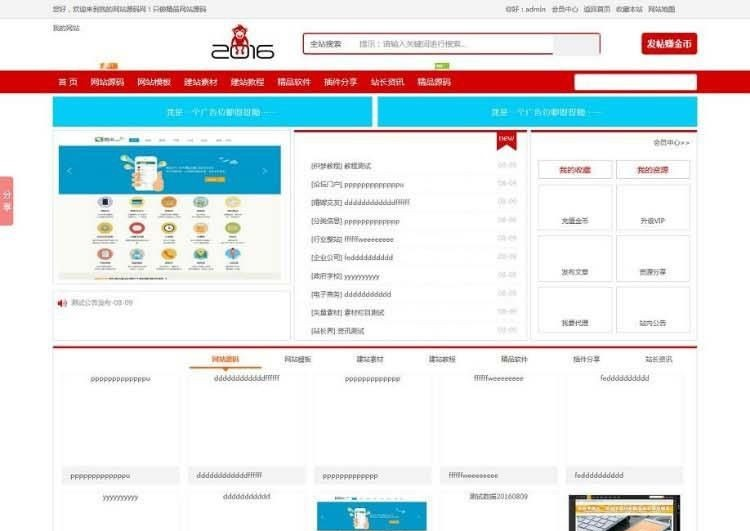Image resolution: width=750 pixels, height=531 pixels.
Task: Switch to the 精品软件 content tab
Action: [x=514, y=359]
